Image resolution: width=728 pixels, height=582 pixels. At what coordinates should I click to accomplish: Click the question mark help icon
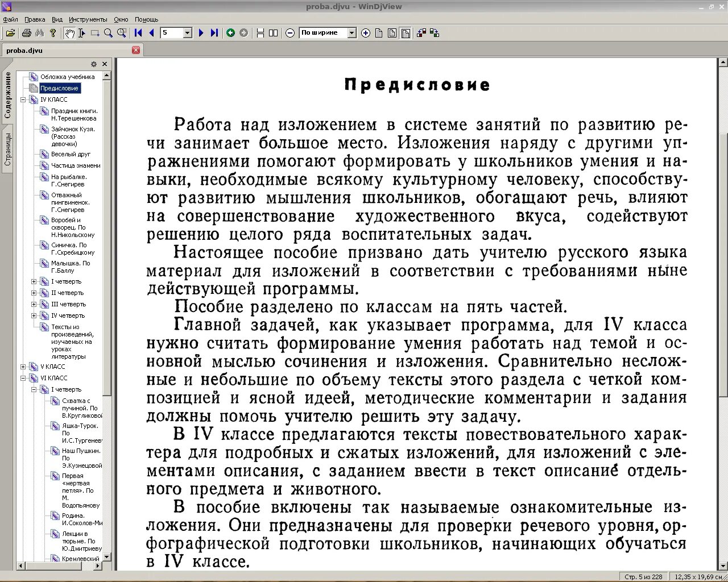pos(53,33)
